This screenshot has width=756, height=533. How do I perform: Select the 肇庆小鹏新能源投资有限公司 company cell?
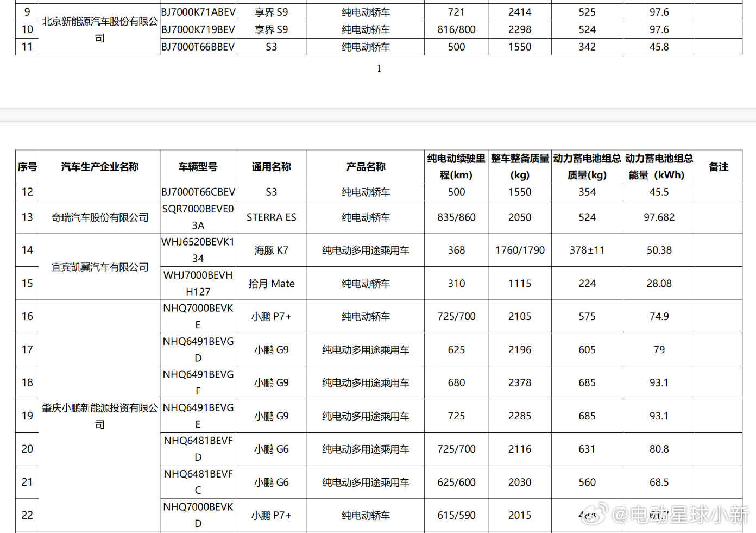click(99, 416)
